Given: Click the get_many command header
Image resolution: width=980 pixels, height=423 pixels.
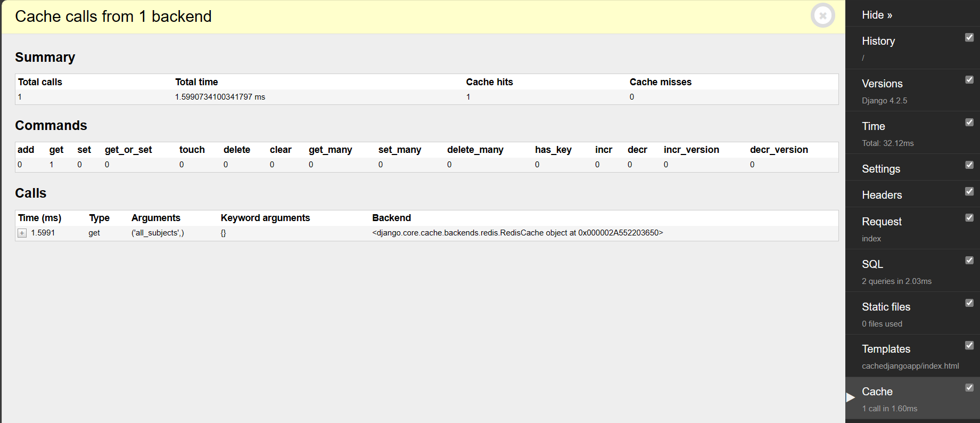Looking at the screenshot, I should [x=330, y=150].
